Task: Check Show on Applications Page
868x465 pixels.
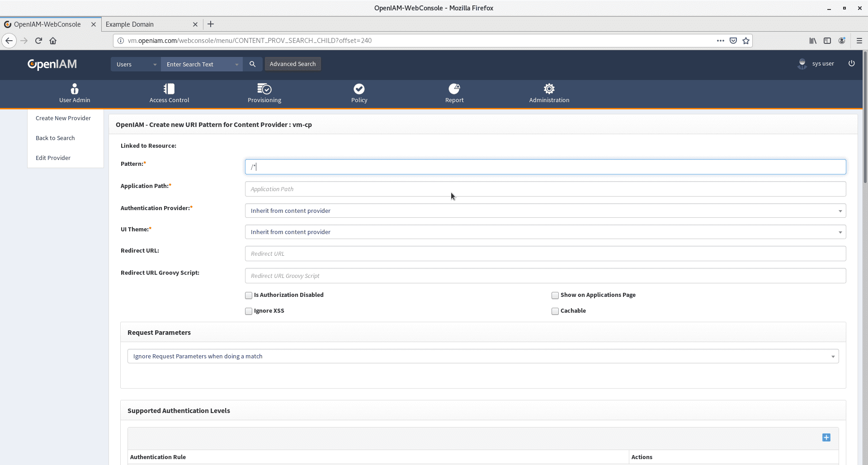Action: point(555,296)
